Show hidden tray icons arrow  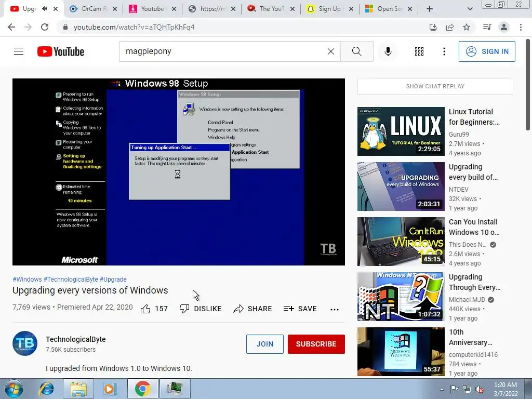click(x=442, y=389)
